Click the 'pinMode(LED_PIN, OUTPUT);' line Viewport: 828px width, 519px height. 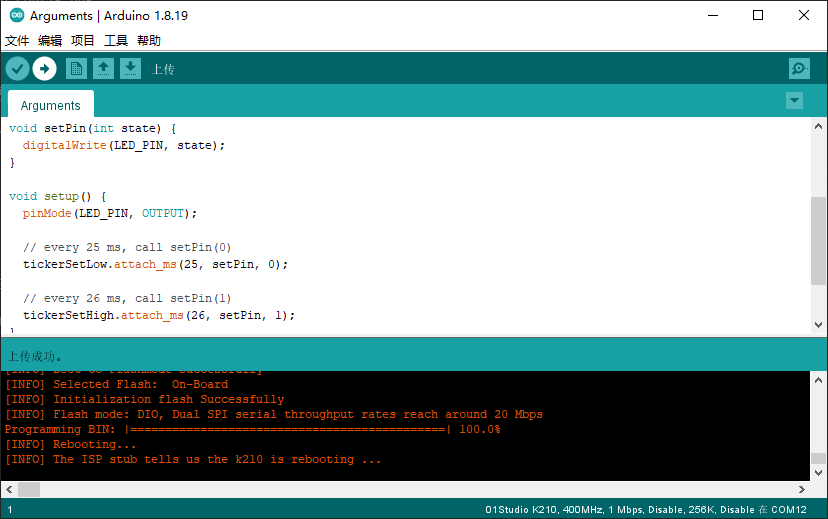(110, 213)
